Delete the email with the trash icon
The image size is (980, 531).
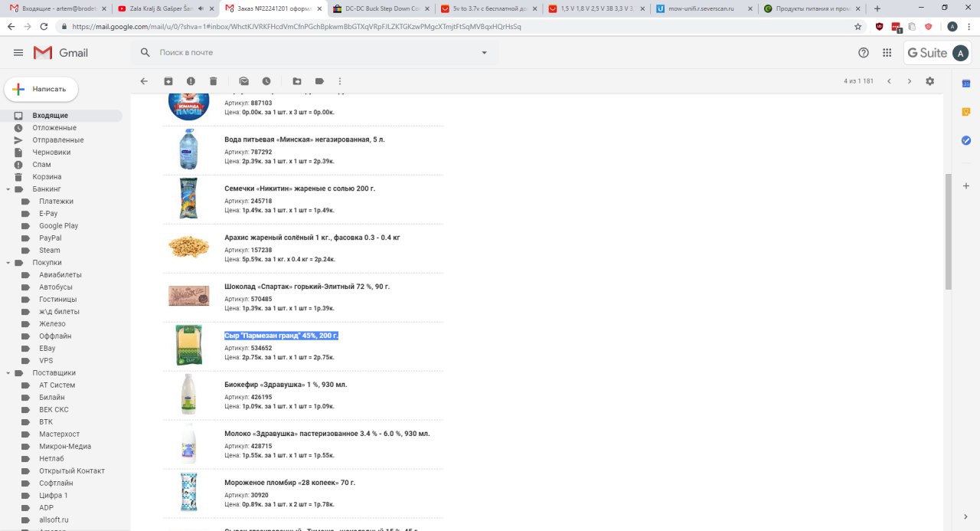(214, 81)
